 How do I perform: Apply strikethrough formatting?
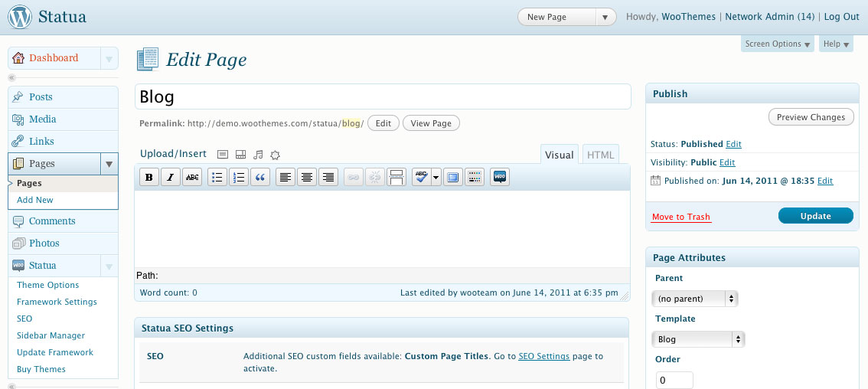(192, 178)
